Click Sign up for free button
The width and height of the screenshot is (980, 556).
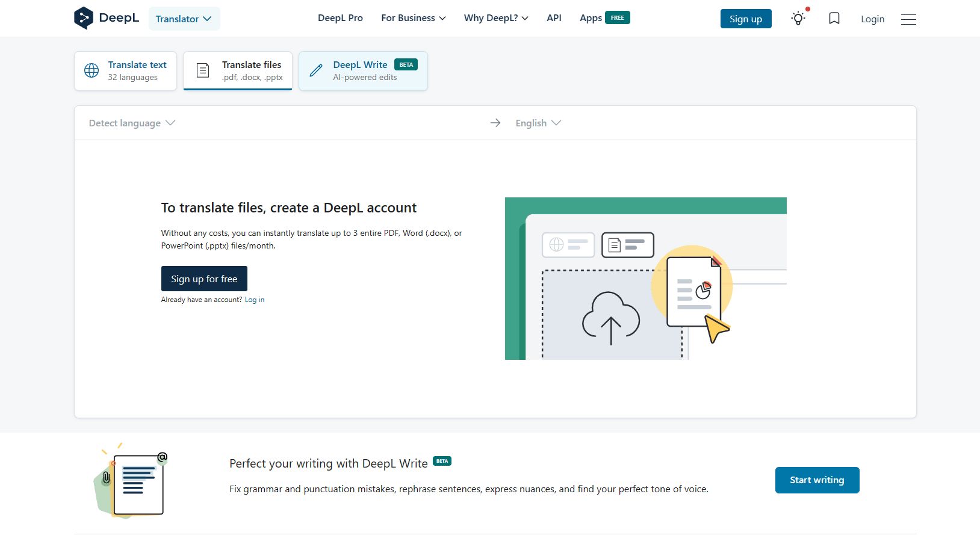coord(204,279)
